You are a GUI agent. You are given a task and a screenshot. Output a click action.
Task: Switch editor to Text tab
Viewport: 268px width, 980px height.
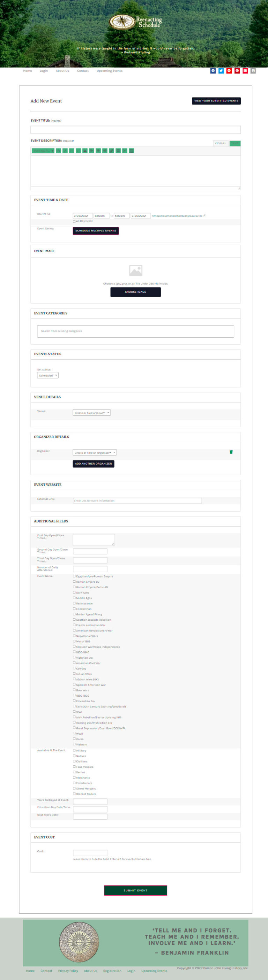point(235,144)
